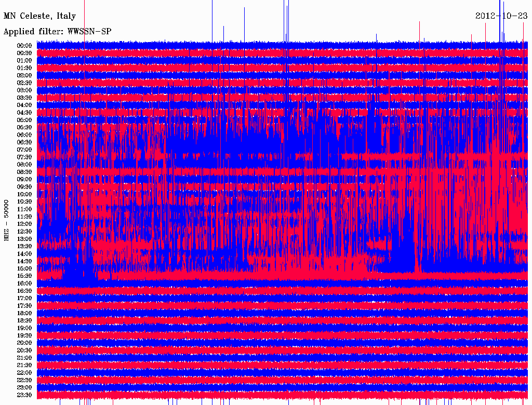Select the 01:30 time row label
The width and height of the screenshot is (532, 405).
point(24,68)
